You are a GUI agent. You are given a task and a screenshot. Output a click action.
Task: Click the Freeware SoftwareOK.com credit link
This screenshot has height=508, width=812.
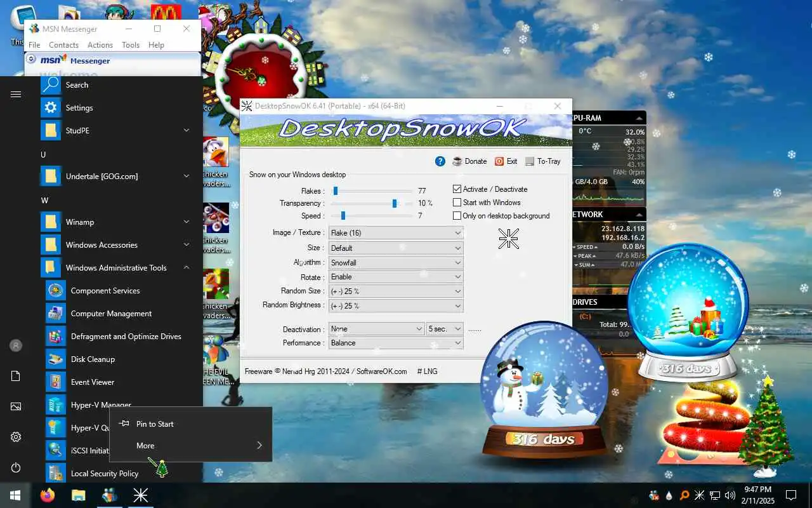[x=326, y=371]
